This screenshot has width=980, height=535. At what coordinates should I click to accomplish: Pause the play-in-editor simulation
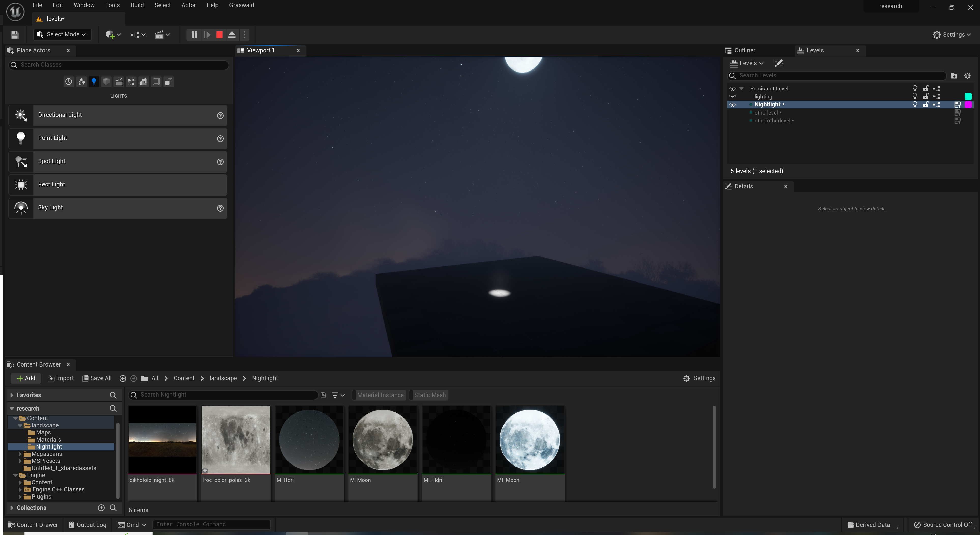194,35
